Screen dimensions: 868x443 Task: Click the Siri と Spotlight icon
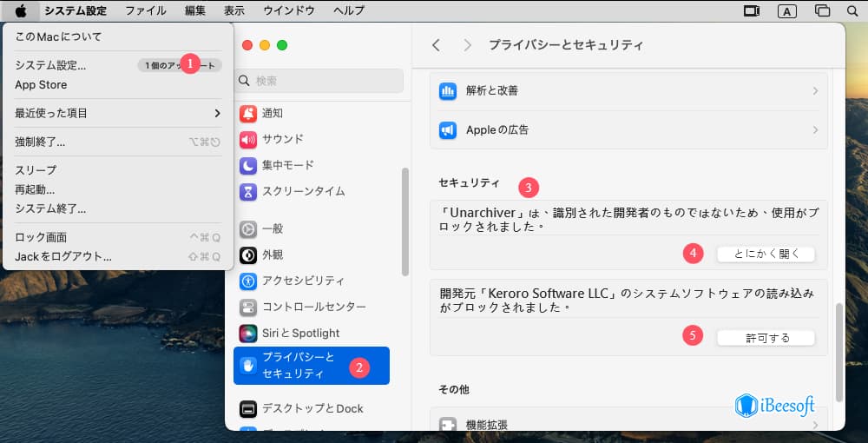click(x=248, y=334)
